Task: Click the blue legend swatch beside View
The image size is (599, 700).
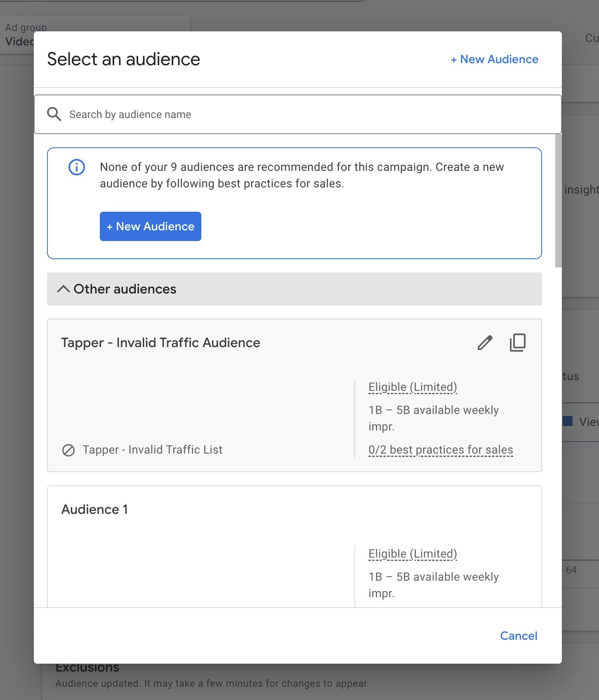Action: pyautogui.click(x=568, y=421)
